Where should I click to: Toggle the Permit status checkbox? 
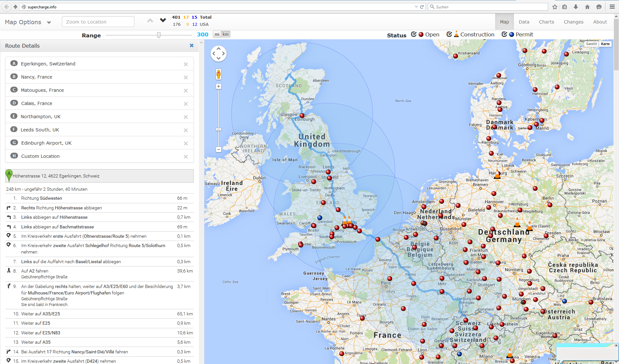click(x=505, y=34)
